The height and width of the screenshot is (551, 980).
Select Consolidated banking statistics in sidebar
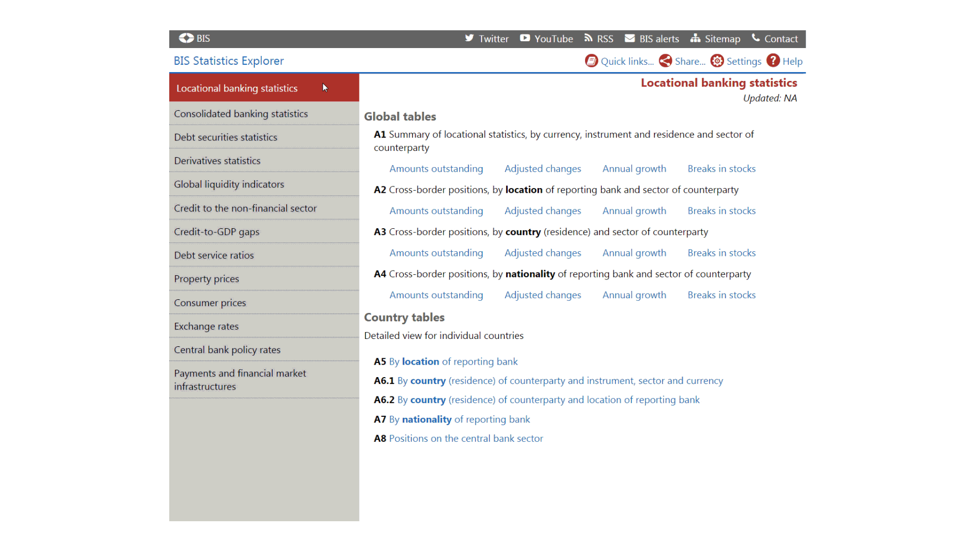click(241, 113)
